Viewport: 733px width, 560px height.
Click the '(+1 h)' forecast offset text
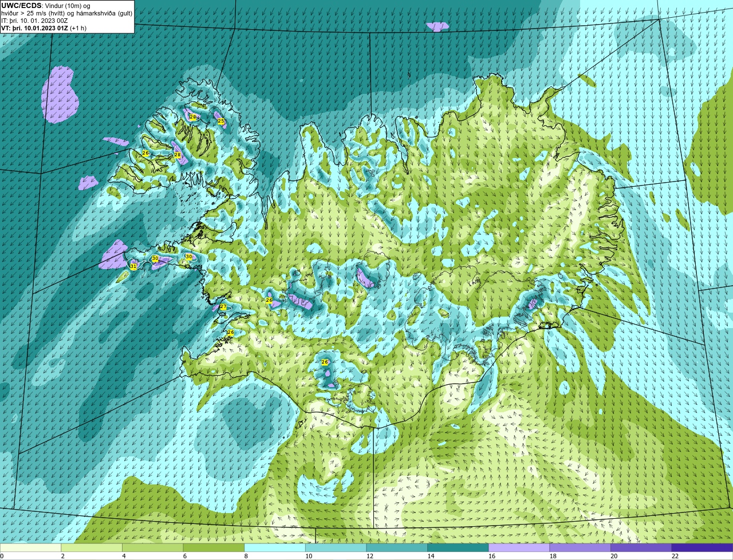coord(78,28)
